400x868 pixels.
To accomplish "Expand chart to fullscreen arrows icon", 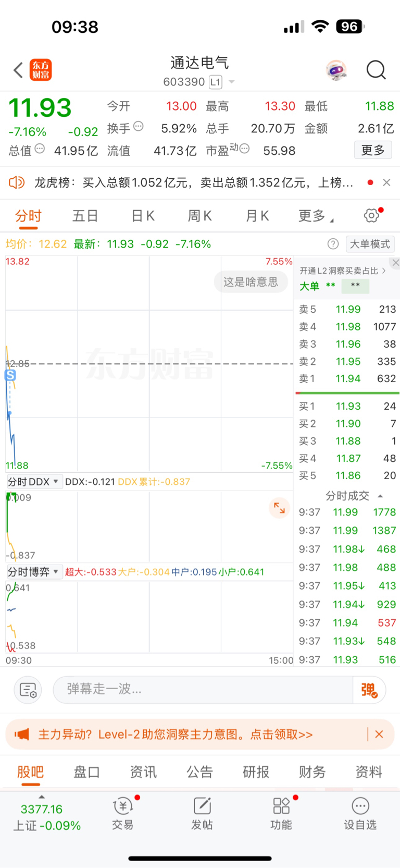I will pos(279,508).
